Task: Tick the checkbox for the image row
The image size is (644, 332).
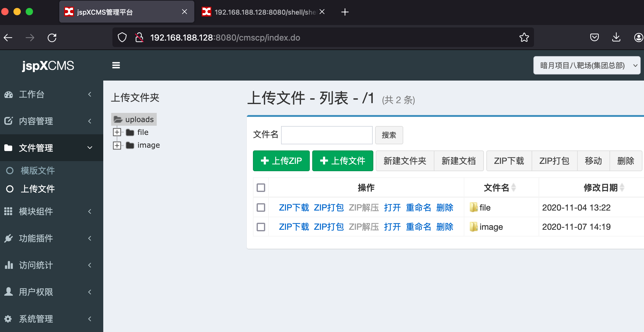Action: [x=261, y=227]
